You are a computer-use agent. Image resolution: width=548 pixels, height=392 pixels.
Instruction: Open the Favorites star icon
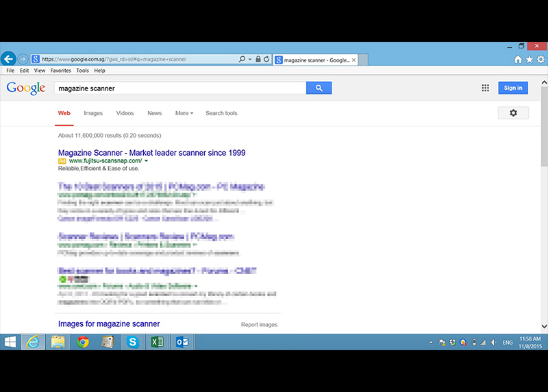tap(530, 60)
